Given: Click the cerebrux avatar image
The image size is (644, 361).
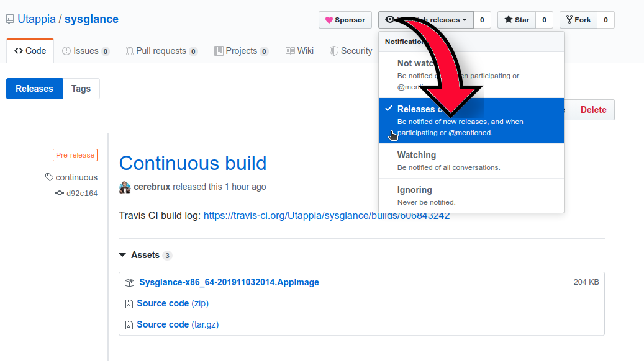Looking at the screenshot, I should tap(125, 187).
